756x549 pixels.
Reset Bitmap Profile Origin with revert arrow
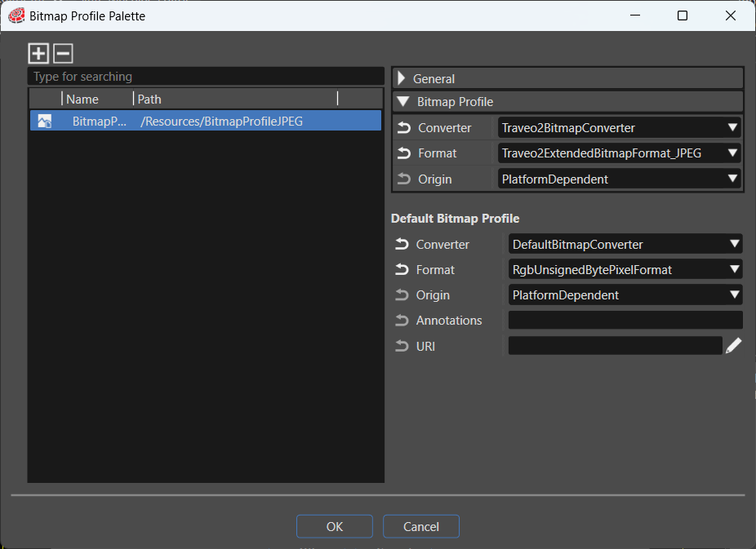[x=404, y=179]
